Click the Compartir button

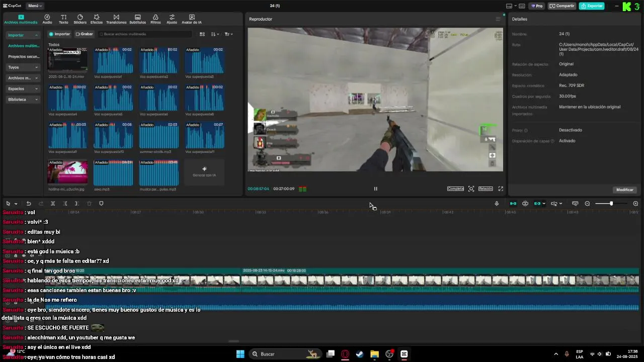(562, 6)
